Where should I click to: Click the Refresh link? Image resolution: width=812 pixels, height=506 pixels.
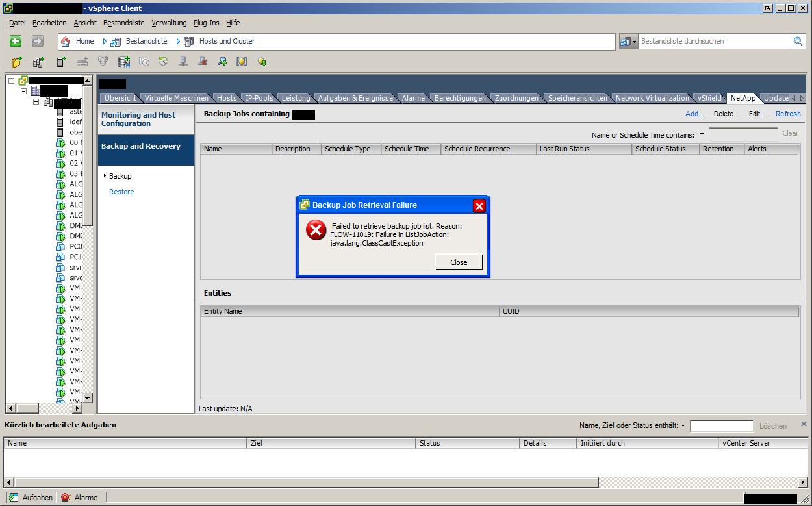(788, 114)
